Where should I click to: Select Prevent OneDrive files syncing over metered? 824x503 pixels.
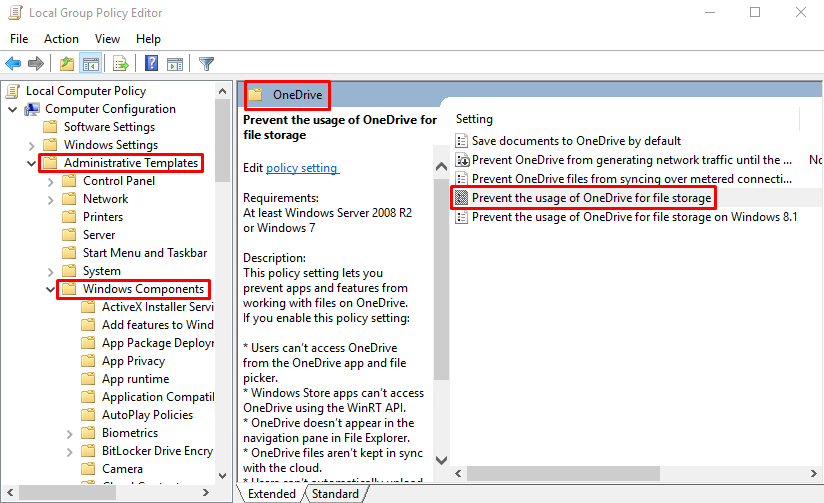coord(632,179)
